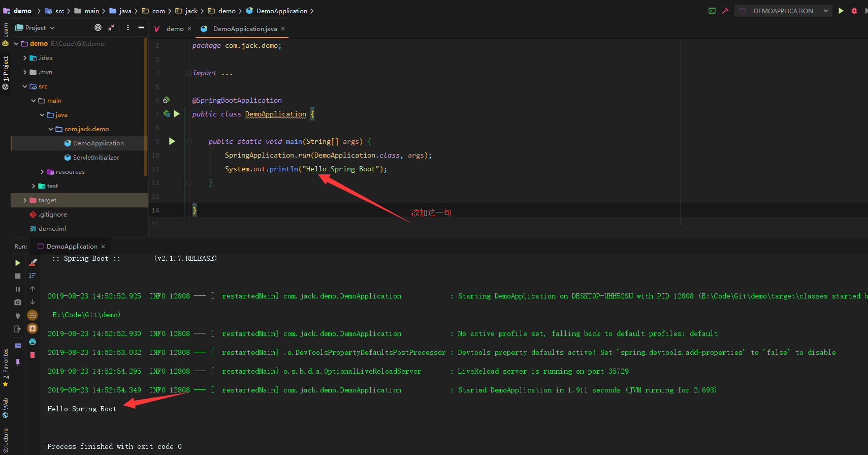Toggle scroll to end of console
The image size is (868, 455).
tap(33, 328)
